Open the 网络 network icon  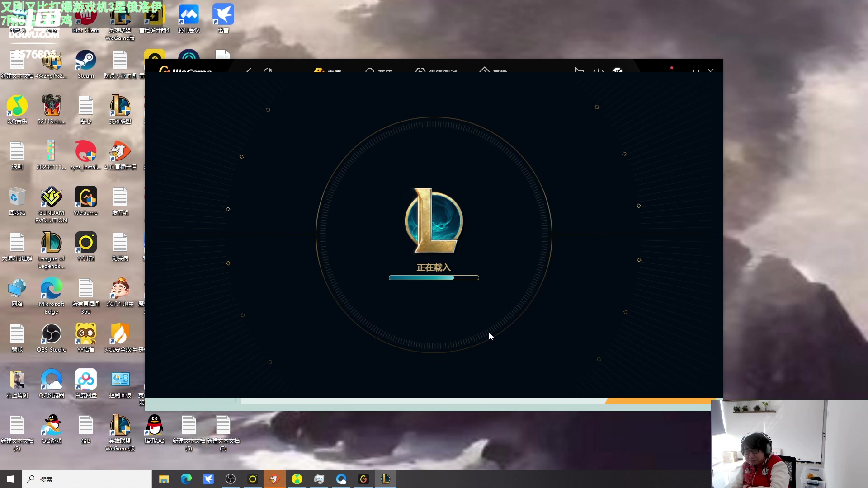tap(17, 292)
